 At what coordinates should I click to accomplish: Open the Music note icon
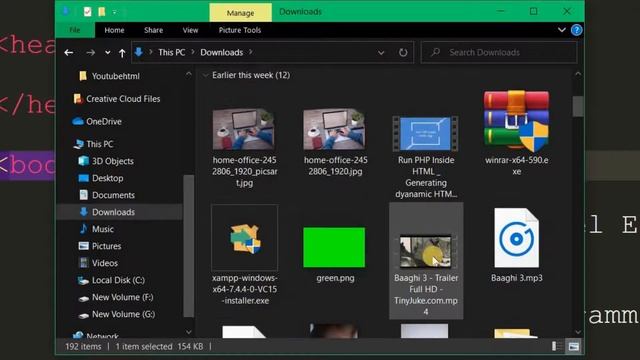pos(83,229)
